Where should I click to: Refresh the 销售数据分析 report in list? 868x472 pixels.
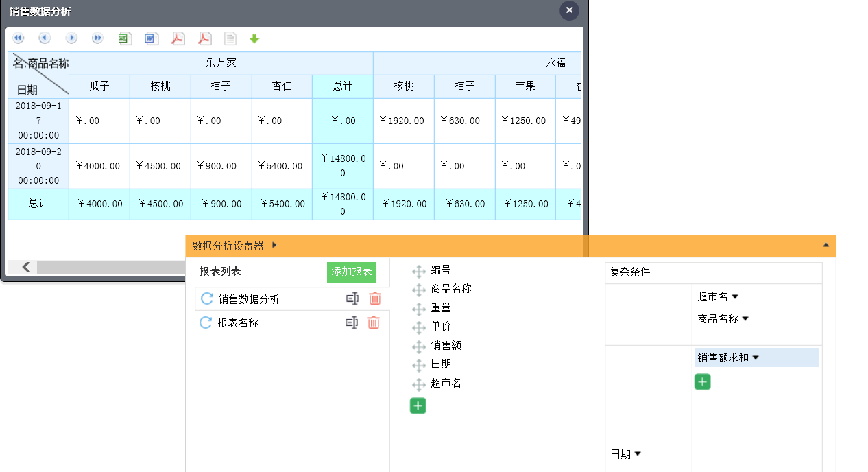click(206, 299)
